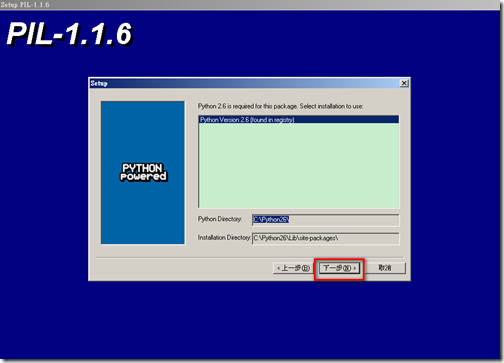Close the Setup dialog with X
Viewport: 504px width, 363px height.
[404, 83]
